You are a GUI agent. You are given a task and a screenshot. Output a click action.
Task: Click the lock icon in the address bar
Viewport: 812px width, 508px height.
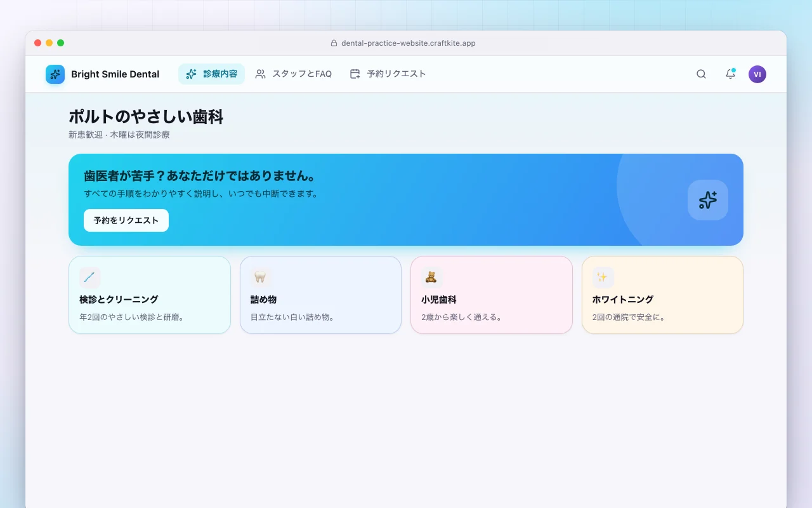pos(334,43)
